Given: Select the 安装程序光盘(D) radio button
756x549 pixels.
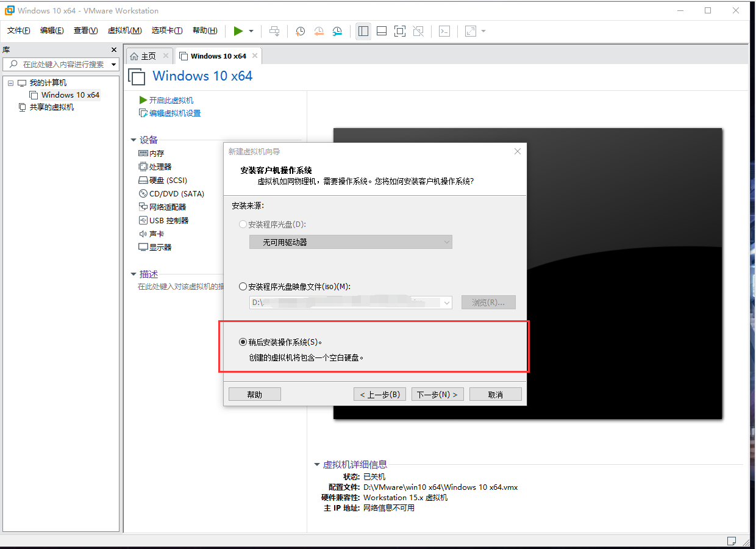Looking at the screenshot, I should pyautogui.click(x=243, y=224).
